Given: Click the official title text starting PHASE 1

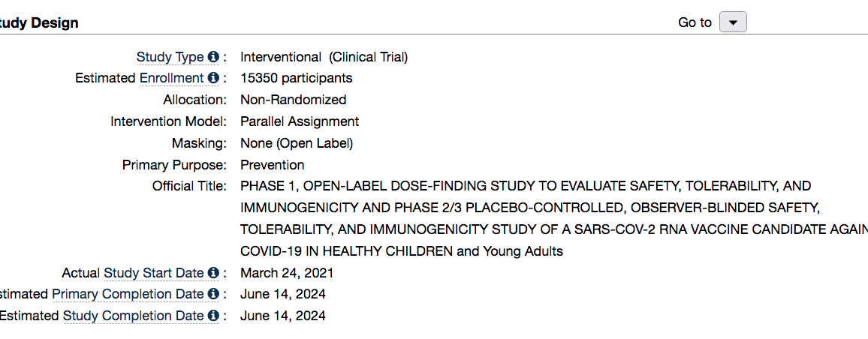Looking at the screenshot, I should click(x=554, y=218).
